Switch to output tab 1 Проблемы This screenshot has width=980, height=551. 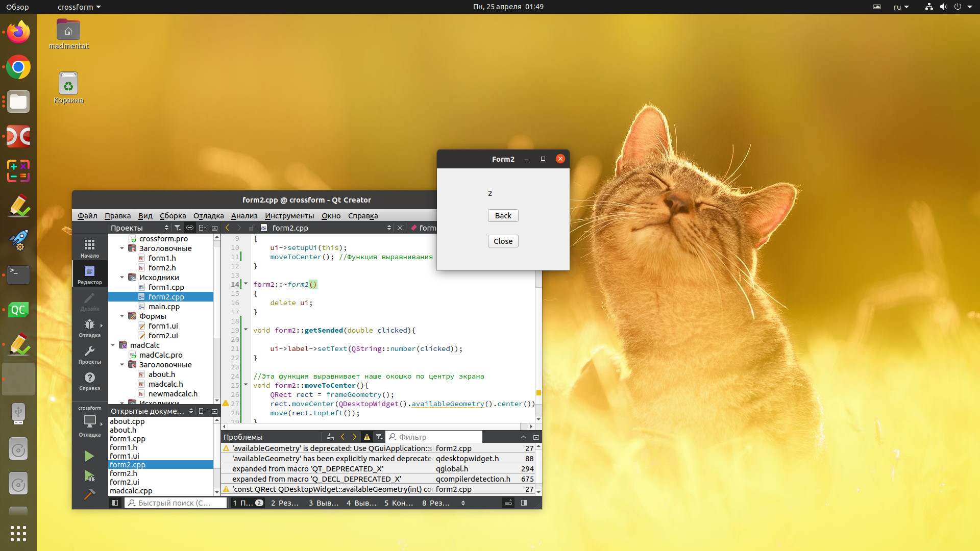pyautogui.click(x=248, y=503)
